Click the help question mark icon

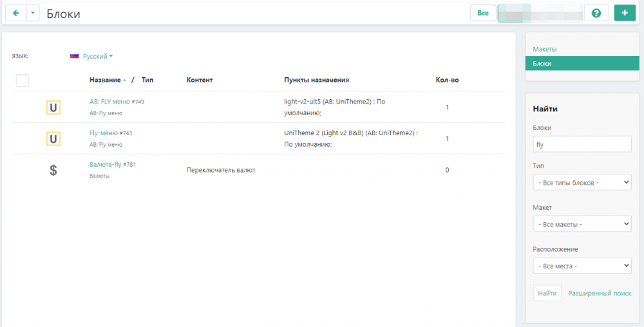tap(596, 14)
